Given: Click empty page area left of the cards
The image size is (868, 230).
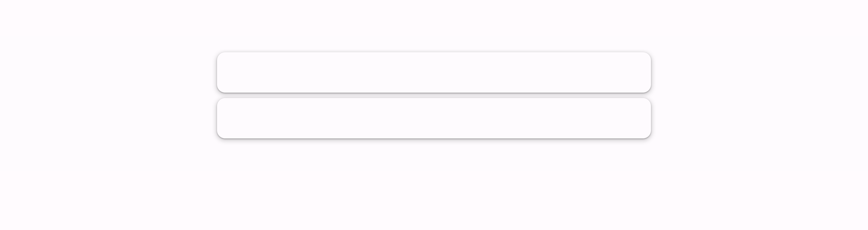Looking at the screenshot, I should tap(108, 95).
